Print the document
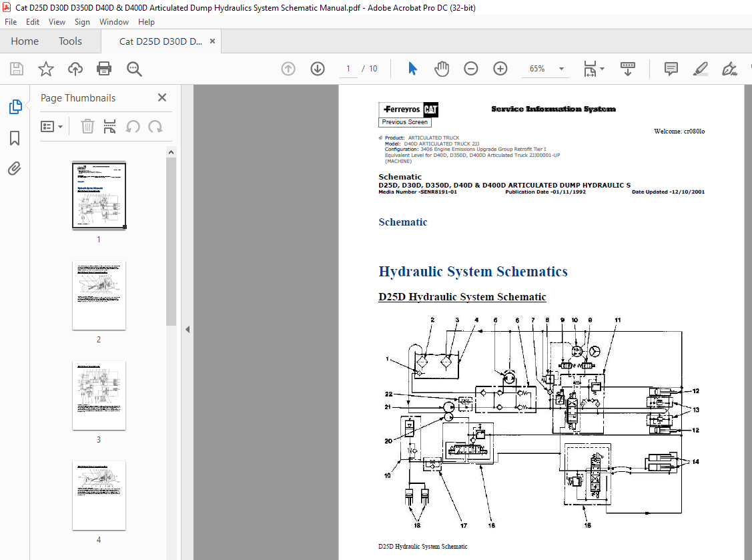The height and width of the screenshot is (560, 752). pos(104,69)
